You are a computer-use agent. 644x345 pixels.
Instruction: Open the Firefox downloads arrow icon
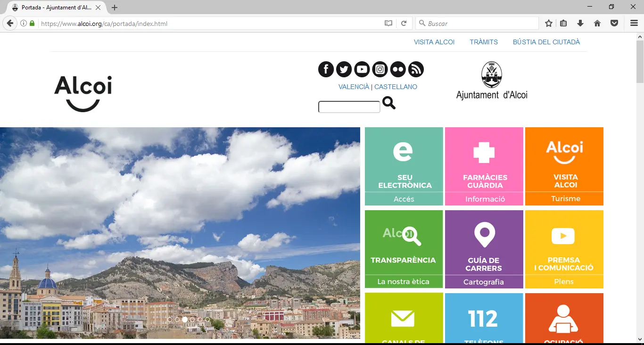point(580,24)
